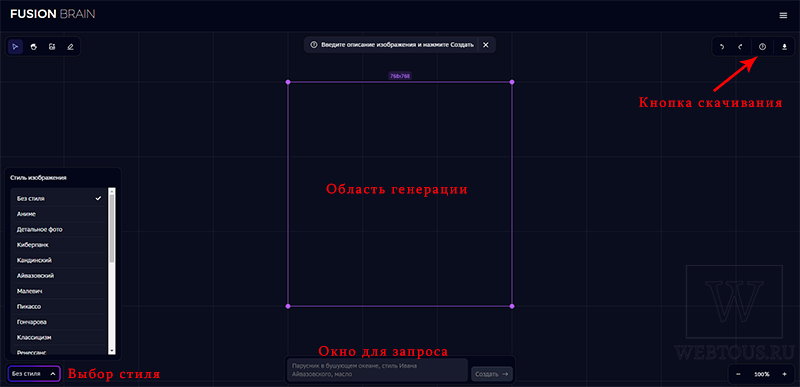Choose the 'Аниме' style
This screenshot has width=800, height=387.
(x=59, y=214)
